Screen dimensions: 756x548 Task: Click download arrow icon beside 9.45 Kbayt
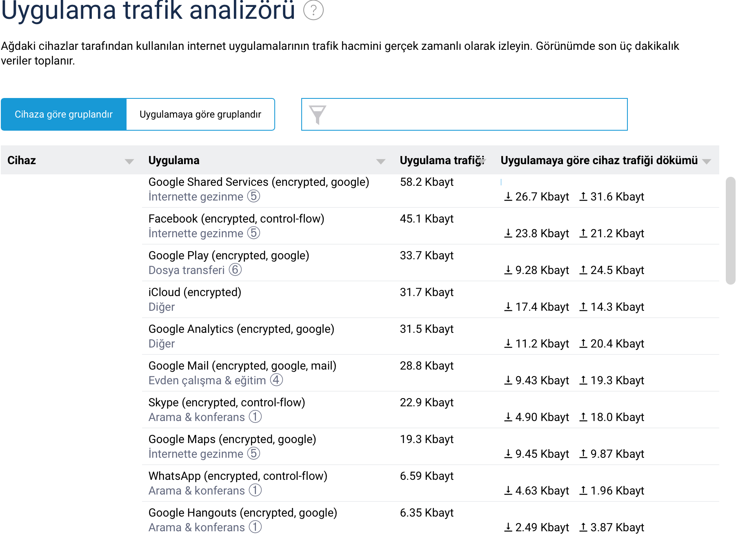point(508,454)
